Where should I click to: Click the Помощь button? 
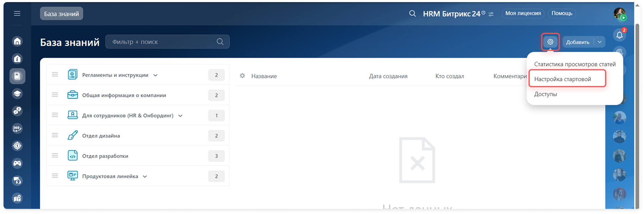[562, 13]
